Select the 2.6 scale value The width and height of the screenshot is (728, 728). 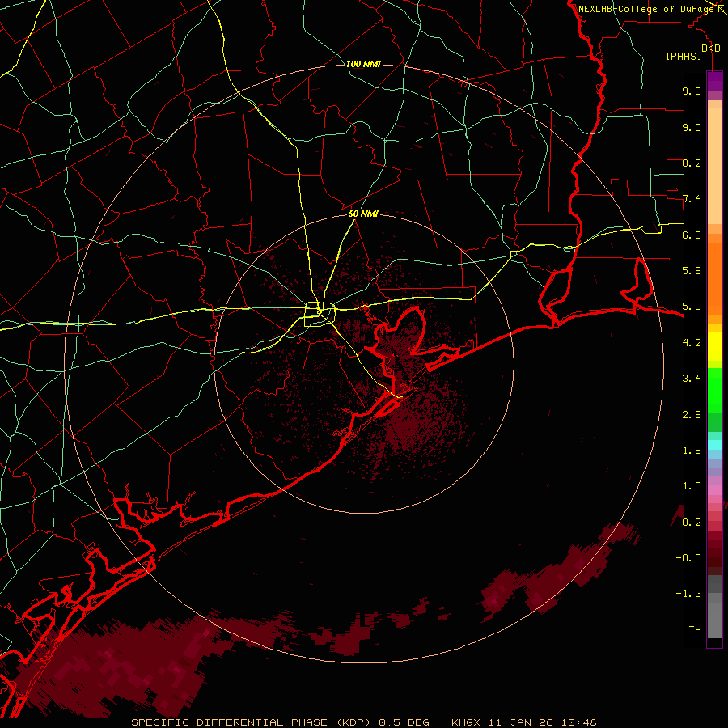click(x=692, y=415)
